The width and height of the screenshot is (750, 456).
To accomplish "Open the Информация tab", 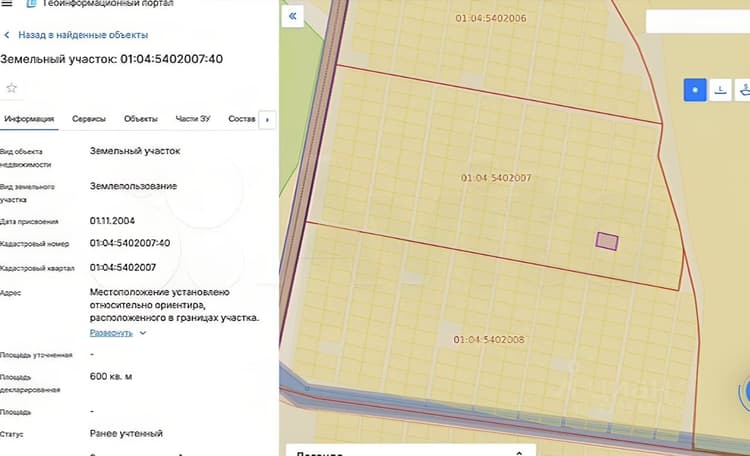I will 29,119.
